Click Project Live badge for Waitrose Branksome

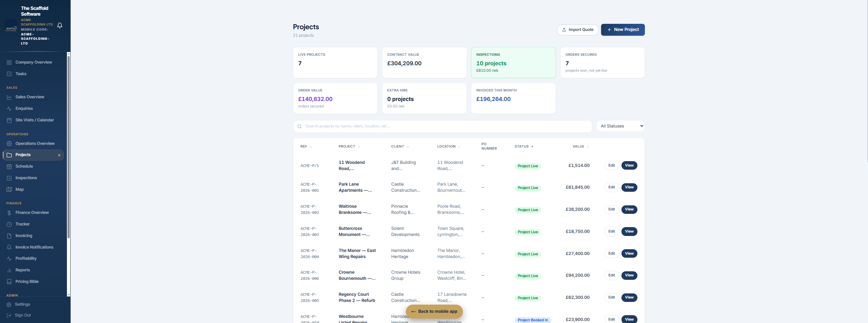(528, 210)
